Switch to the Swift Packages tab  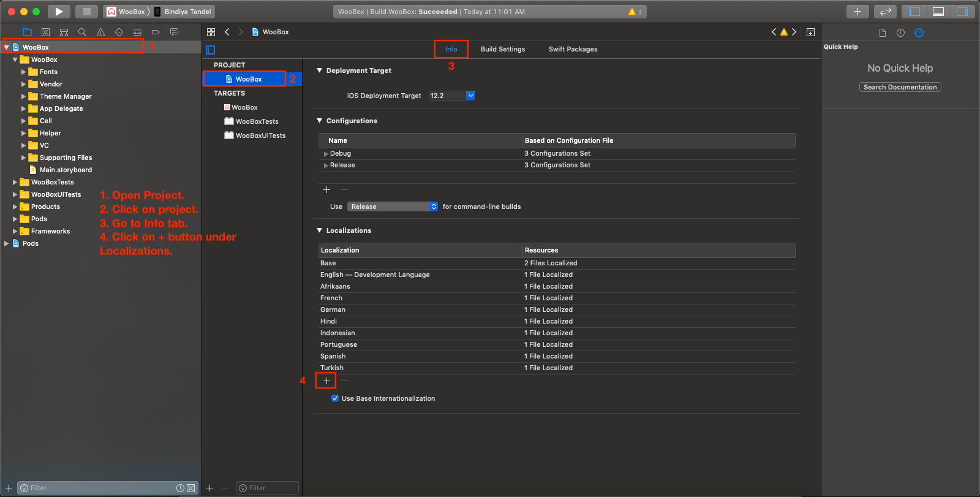(573, 49)
